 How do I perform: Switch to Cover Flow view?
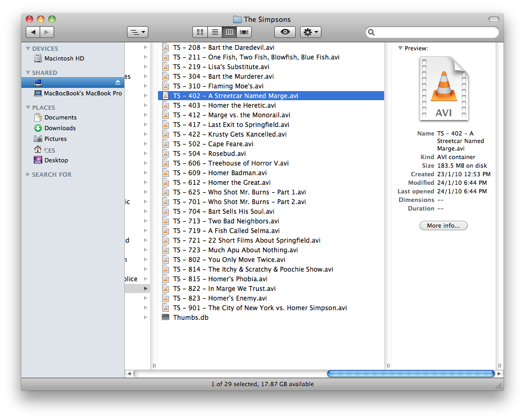pos(244,32)
